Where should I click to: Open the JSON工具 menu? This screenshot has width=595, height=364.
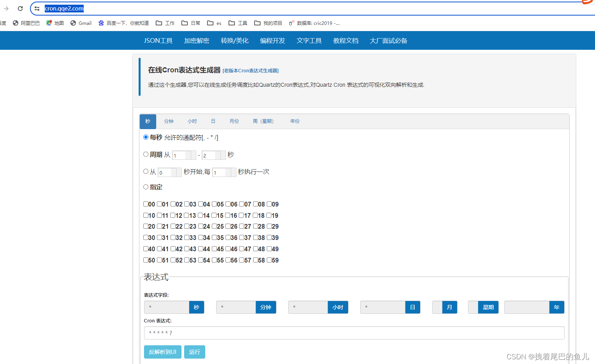(158, 40)
